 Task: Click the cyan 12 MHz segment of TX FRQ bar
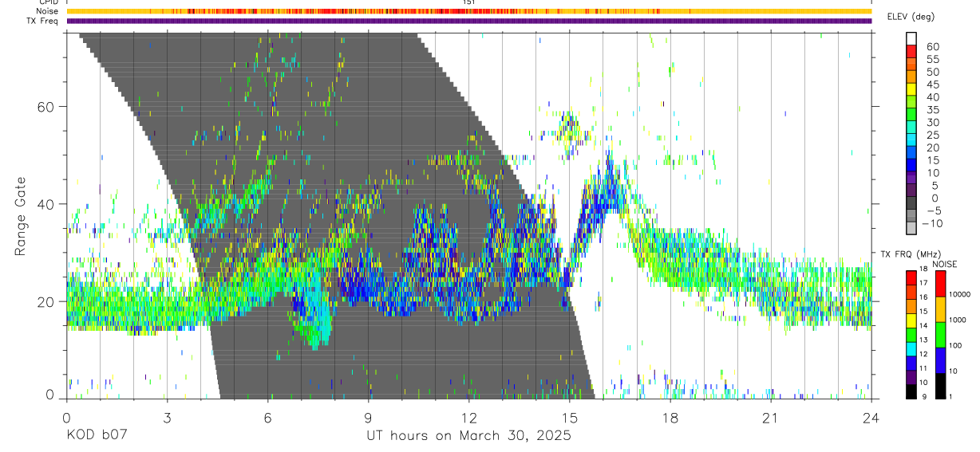911,349
